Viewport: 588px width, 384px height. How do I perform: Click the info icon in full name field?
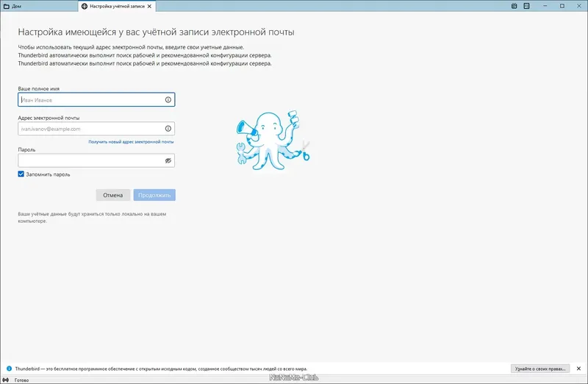pos(168,99)
